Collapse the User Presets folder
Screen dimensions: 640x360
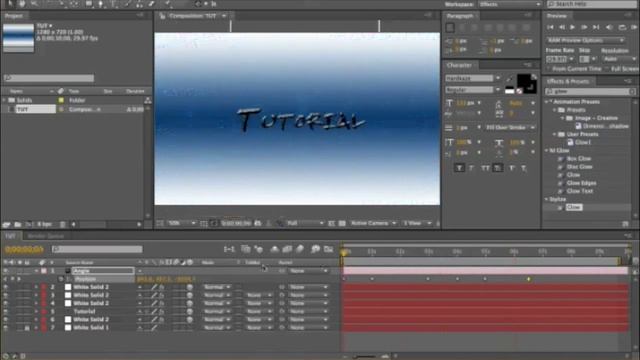[x=555, y=134]
